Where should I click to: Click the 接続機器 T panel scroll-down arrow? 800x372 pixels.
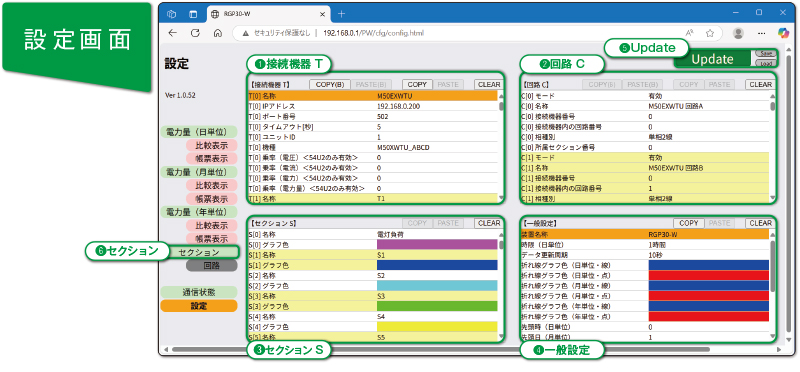point(501,199)
